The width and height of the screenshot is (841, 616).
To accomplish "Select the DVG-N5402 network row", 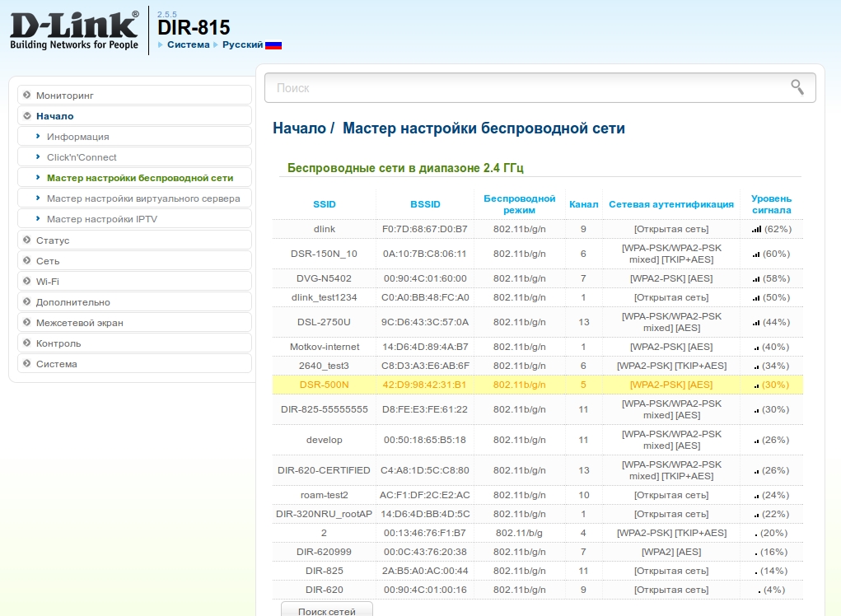I will (x=324, y=278).
